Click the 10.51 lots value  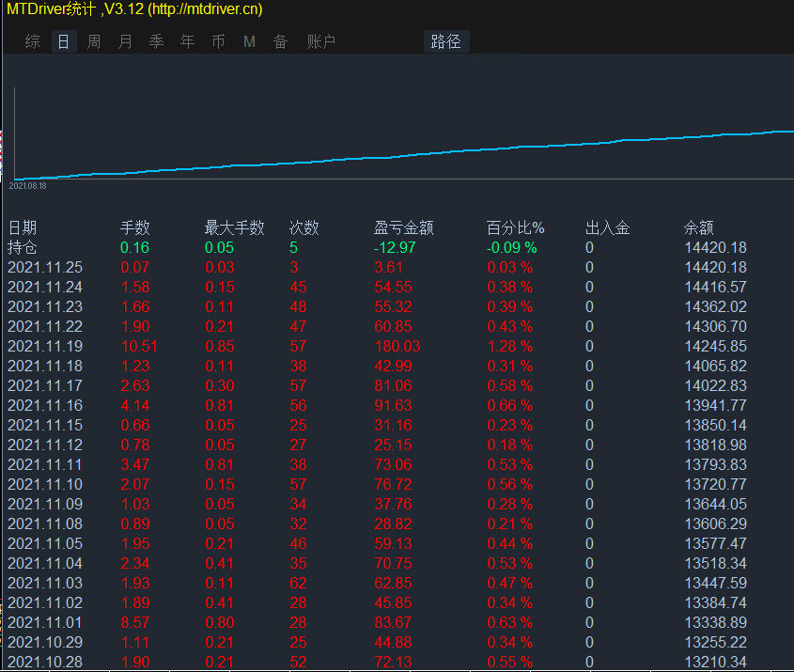pyautogui.click(x=139, y=347)
